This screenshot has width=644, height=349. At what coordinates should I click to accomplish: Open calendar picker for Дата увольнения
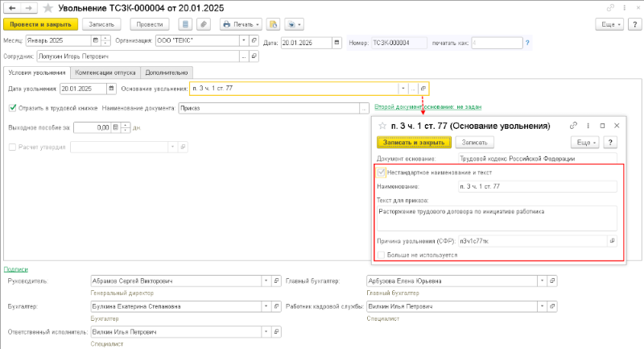click(111, 89)
